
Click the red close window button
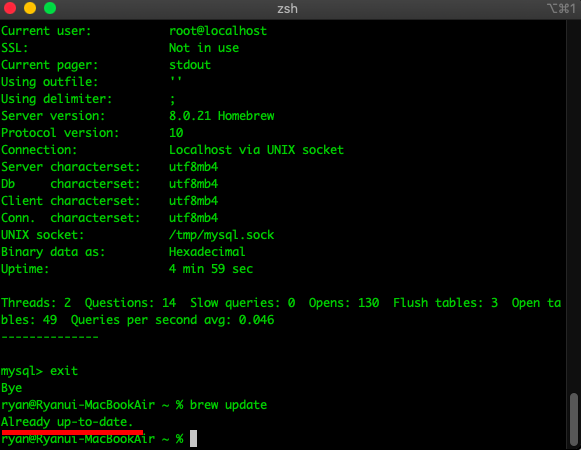point(10,8)
